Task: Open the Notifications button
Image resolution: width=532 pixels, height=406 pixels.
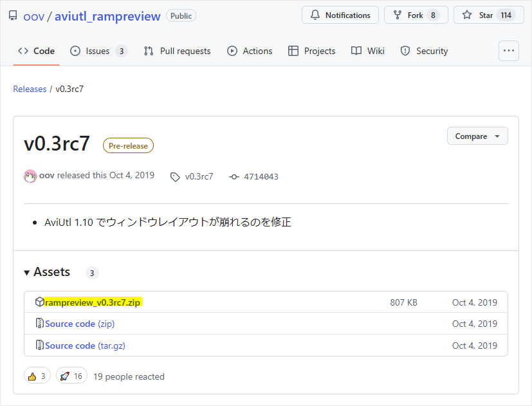Action: 340,15
